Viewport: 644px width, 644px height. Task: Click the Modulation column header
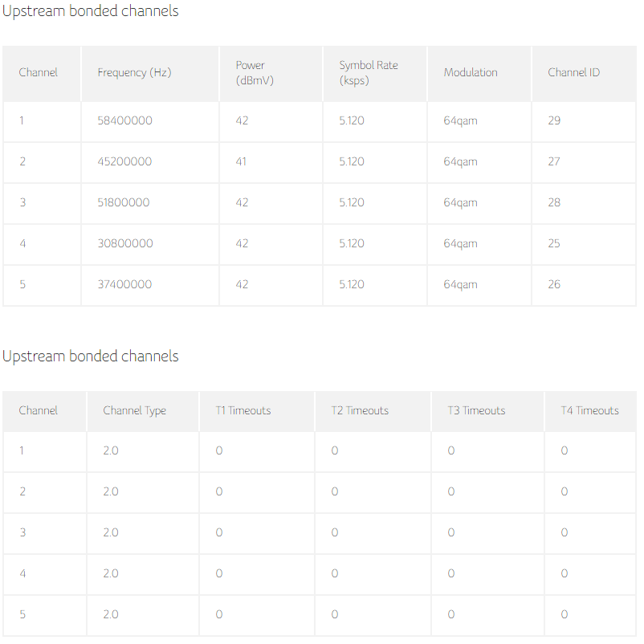(471, 72)
